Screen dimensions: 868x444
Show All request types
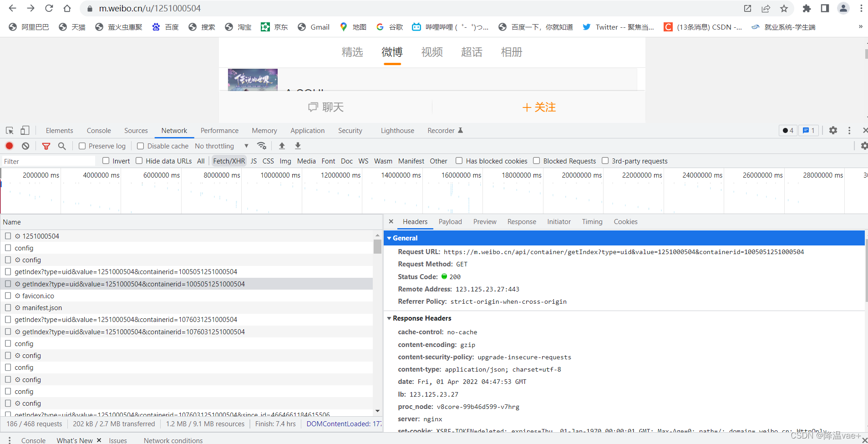pyautogui.click(x=201, y=161)
